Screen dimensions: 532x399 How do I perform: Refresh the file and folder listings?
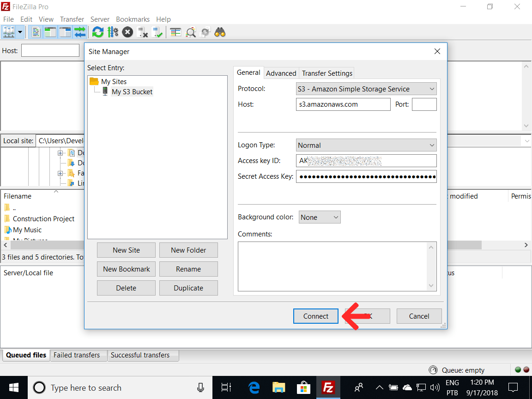[x=97, y=32]
